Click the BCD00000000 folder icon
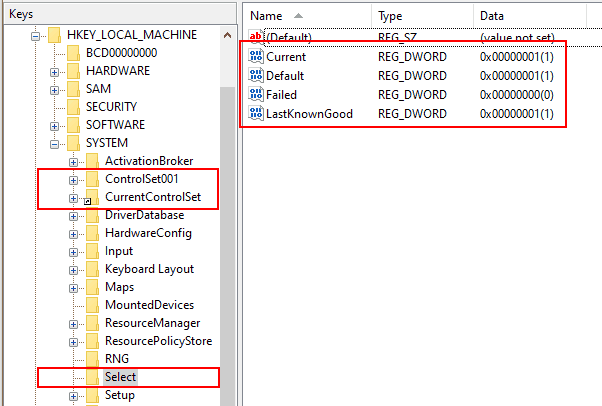The width and height of the screenshot is (602, 406). coord(73,53)
